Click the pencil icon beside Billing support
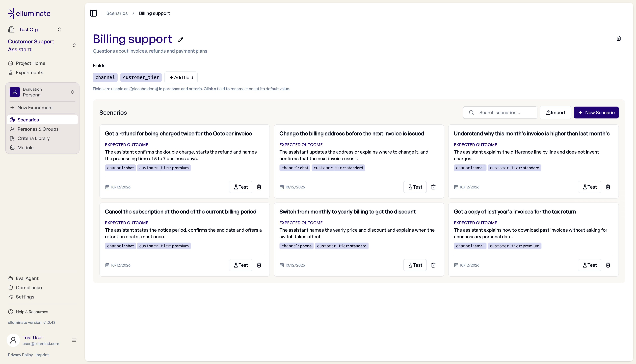636x364 pixels. coord(180,40)
